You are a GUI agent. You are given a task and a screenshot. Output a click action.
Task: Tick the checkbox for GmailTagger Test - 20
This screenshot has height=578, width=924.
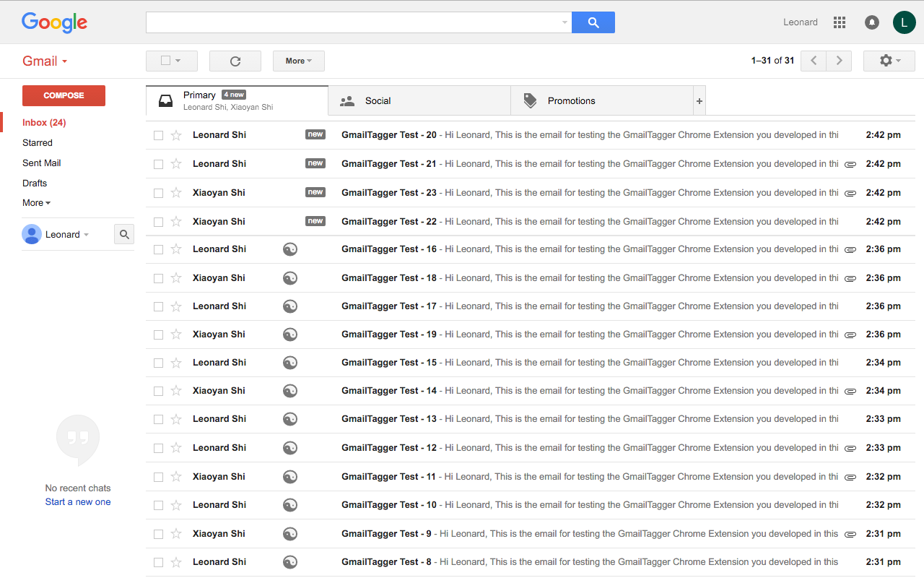[158, 135]
